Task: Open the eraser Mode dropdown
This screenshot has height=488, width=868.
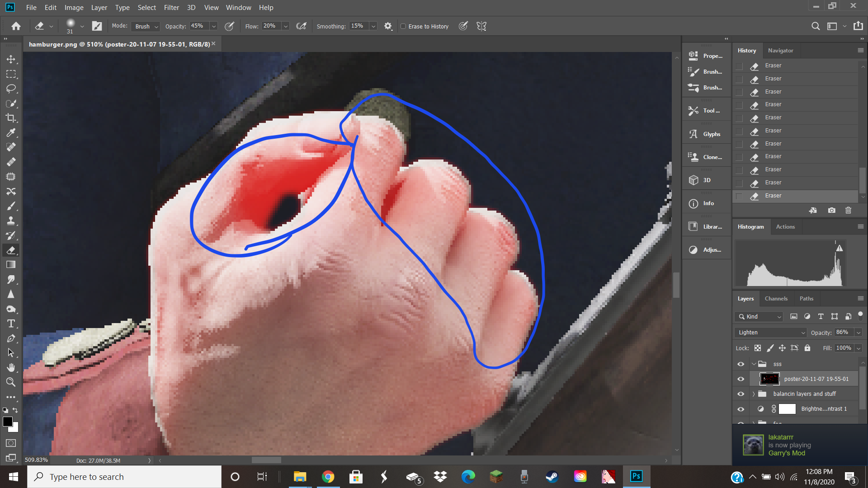Action: tap(146, 26)
